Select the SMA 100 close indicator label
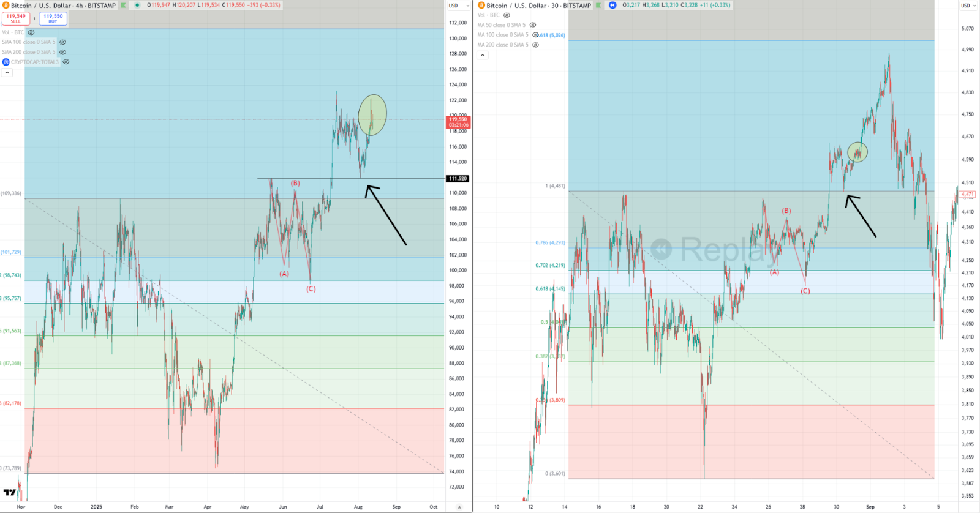The height and width of the screenshot is (513, 980). click(29, 42)
